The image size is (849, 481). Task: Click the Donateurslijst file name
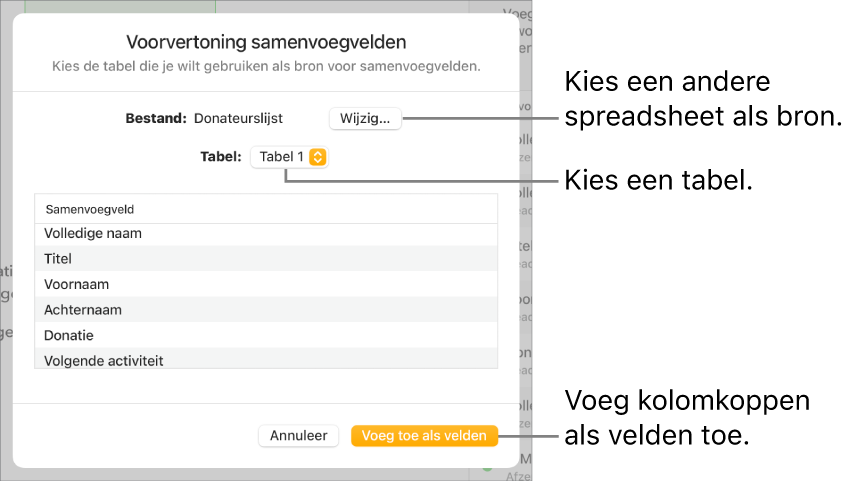point(238,118)
